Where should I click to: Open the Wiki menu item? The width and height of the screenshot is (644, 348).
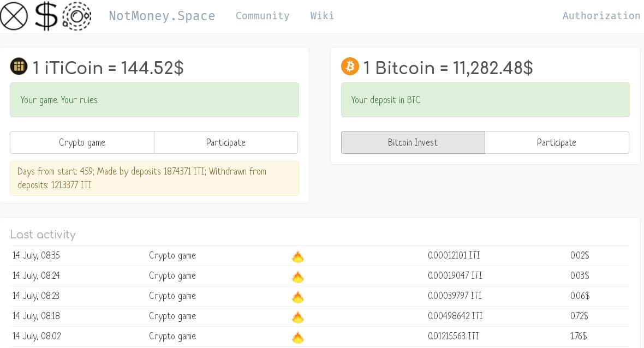tap(322, 16)
